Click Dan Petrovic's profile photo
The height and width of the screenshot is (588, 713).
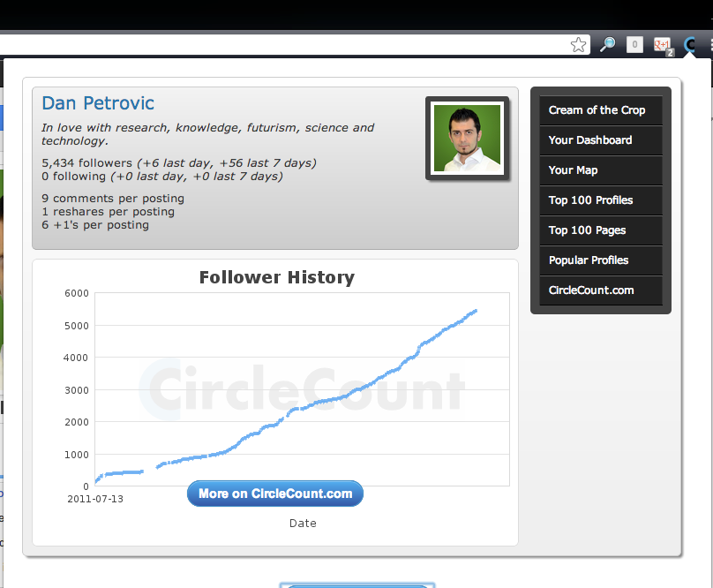pyautogui.click(x=467, y=139)
